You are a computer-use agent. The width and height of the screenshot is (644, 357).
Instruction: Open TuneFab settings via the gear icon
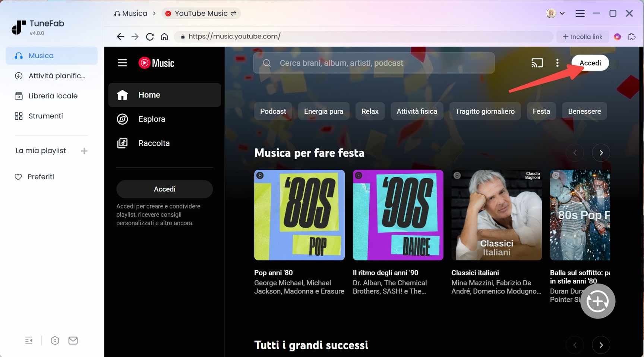click(55, 340)
